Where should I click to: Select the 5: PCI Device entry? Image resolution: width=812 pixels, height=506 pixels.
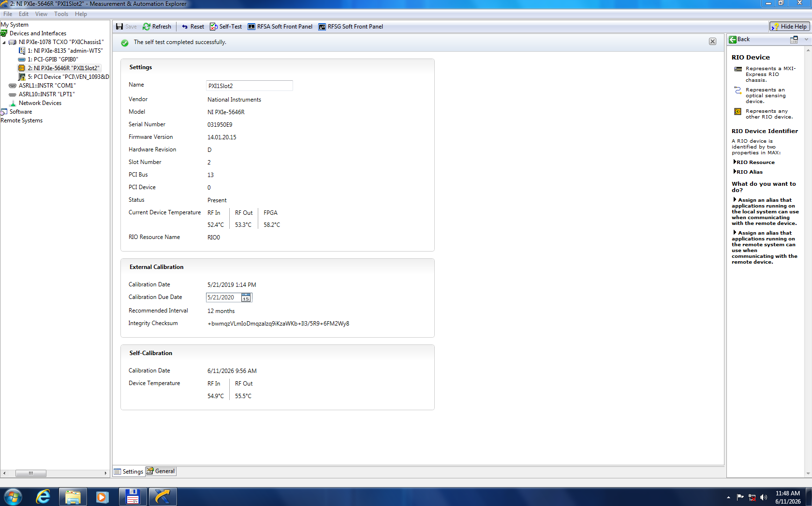(x=68, y=77)
